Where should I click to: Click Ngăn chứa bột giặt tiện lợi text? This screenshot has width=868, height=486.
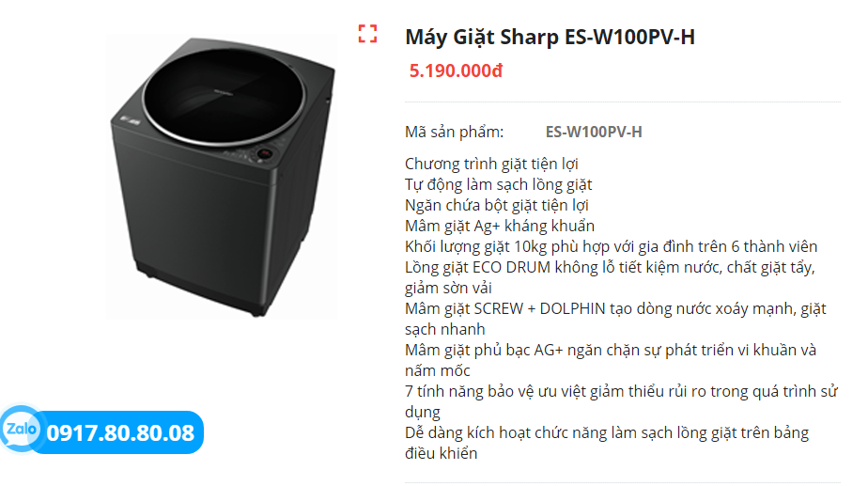pyautogui.click(x=497, y=205)
